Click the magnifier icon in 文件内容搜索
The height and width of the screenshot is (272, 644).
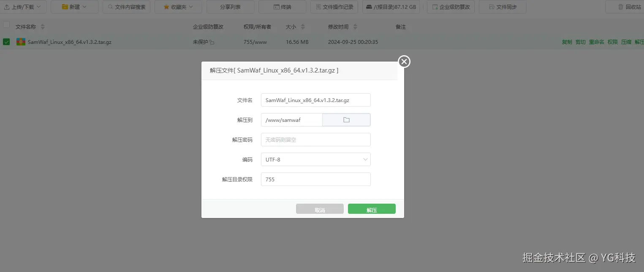click(110, 7)
